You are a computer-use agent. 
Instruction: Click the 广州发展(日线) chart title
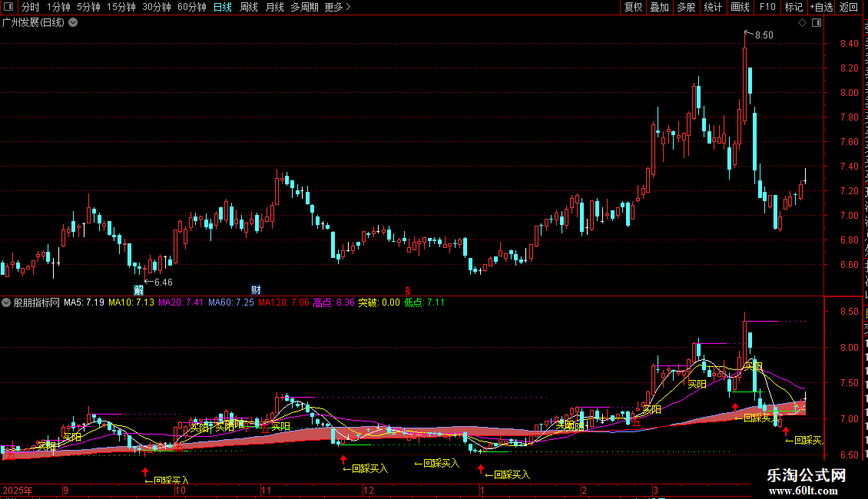point(33,23)
